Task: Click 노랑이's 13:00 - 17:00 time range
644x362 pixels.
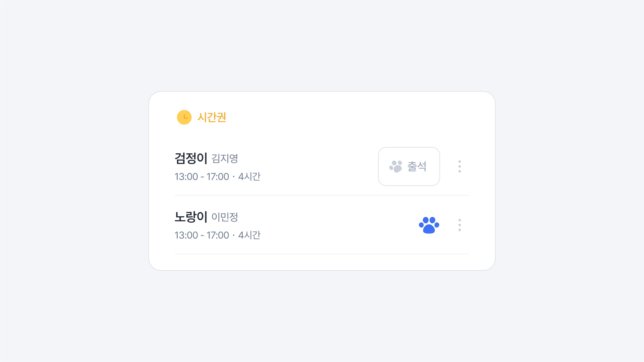Action: (x=201, y=235)
